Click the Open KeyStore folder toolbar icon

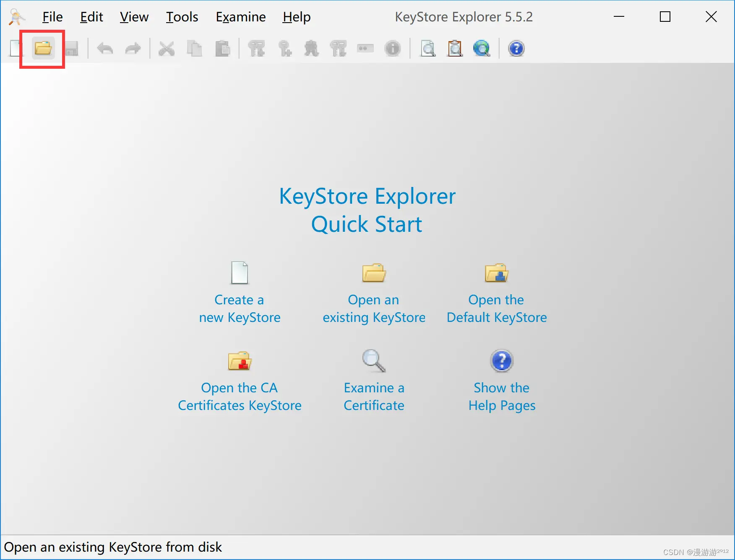pyautogui.click(x=43, y=49)
